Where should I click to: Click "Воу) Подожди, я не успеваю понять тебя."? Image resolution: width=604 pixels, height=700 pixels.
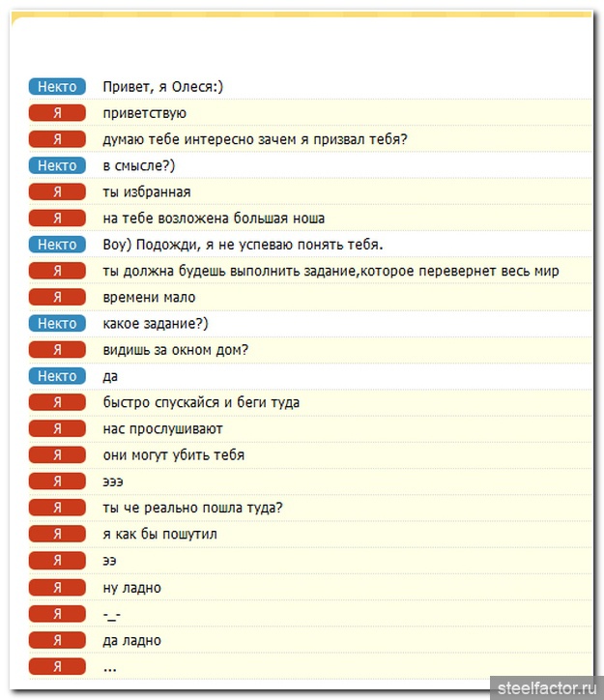pyautogui.click(x=243, y=245)
